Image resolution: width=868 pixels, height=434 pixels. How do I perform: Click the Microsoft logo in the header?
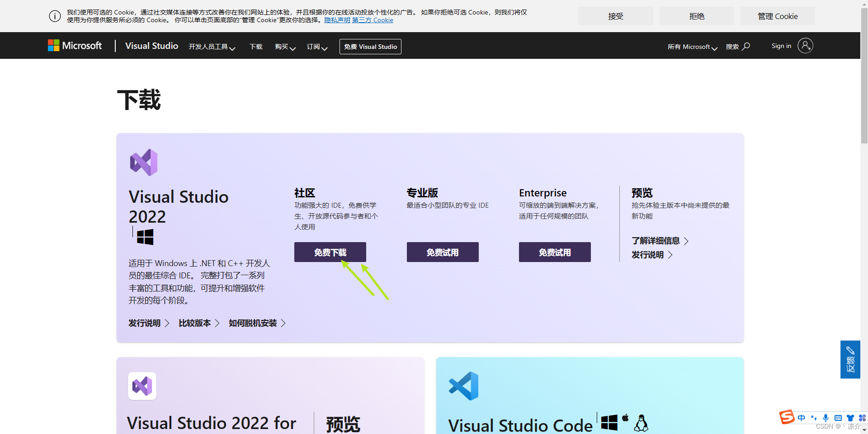(x=75, y=46)
